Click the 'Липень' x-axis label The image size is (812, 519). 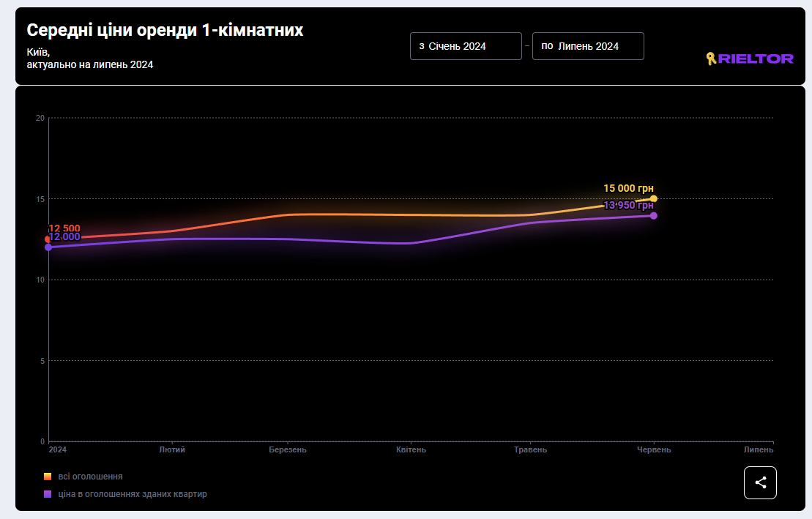[x=758, y=449]
